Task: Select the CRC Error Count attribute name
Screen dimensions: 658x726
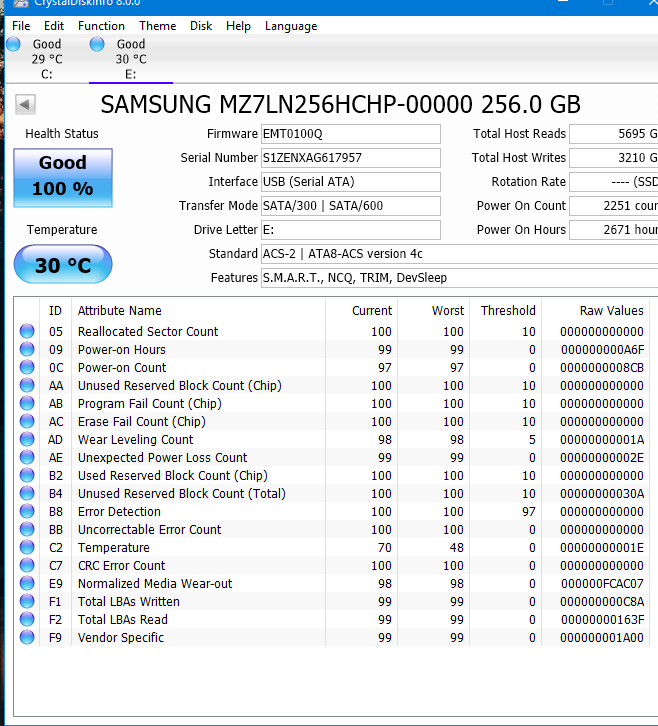Action: [121, 566]
